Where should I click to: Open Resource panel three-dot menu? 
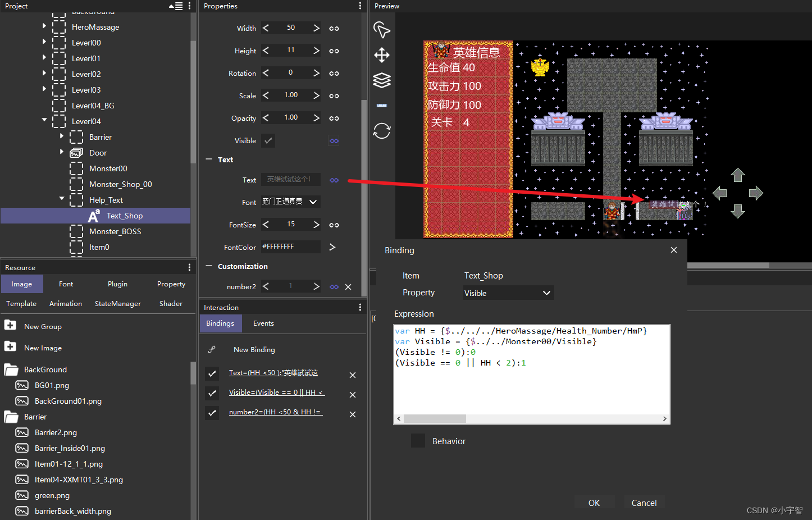pos(189,267)
